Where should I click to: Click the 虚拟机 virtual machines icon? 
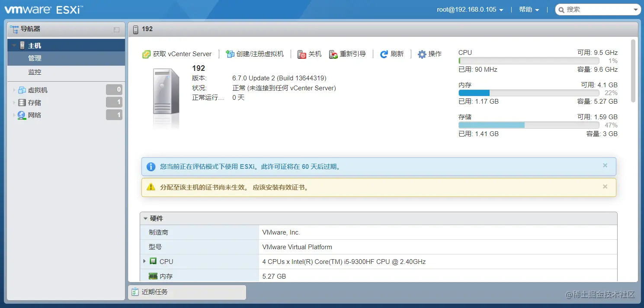[22, 90]
